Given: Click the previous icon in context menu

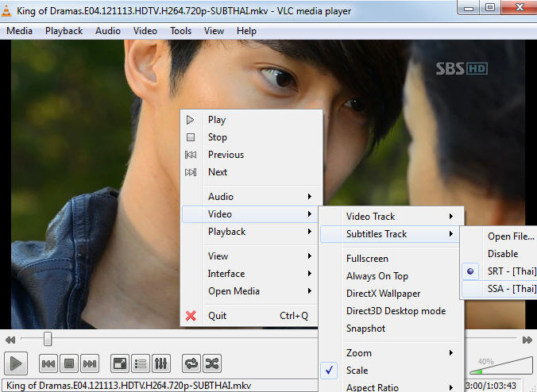Looking at the screenshot, I should click(191, 155).
